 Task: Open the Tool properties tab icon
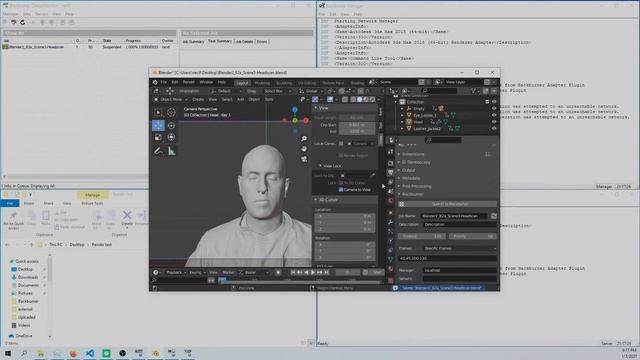coord(391,151)
